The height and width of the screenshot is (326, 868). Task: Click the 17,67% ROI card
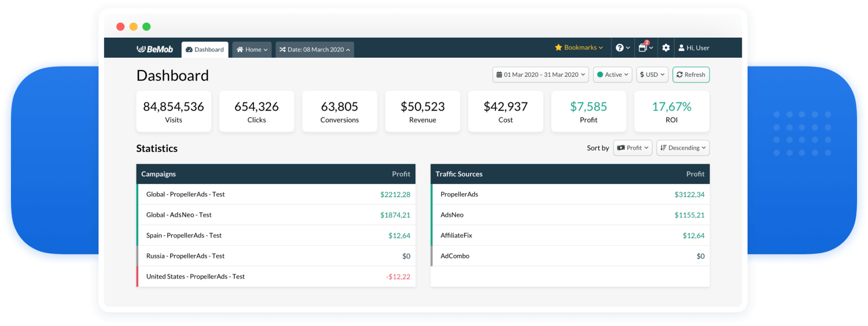click(x=672, y=112)
